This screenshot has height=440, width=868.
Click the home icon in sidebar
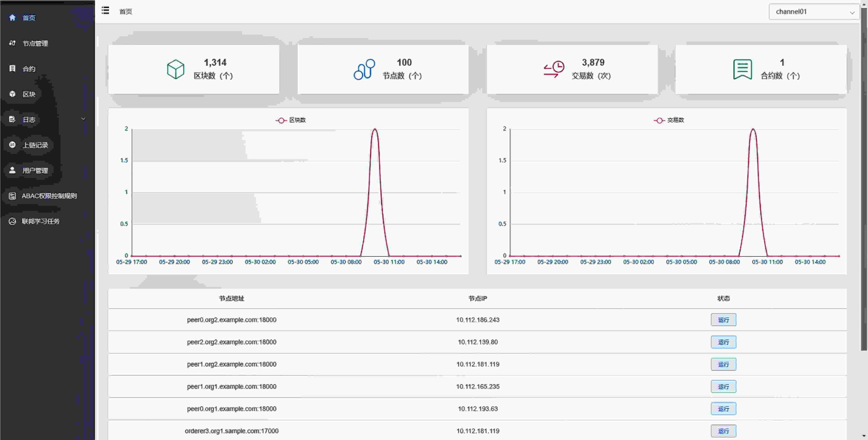[x=13, y=18]
